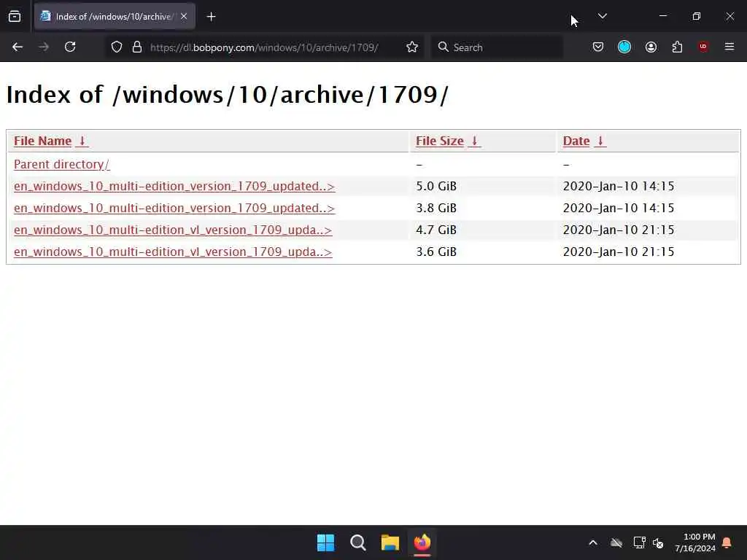Sort File Name descending arrow
Image resolution: width=747 pixels, height=560 pixels.
tap(82, 141)
